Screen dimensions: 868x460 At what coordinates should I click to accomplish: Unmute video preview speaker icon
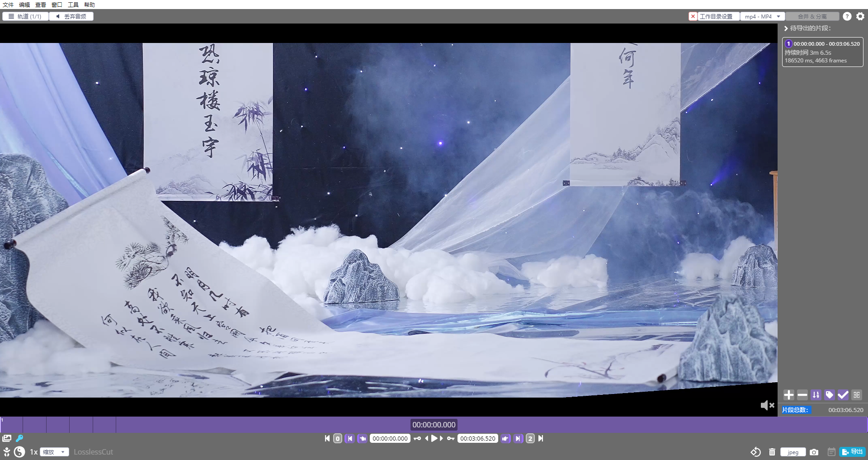click(x=767, y=405)
